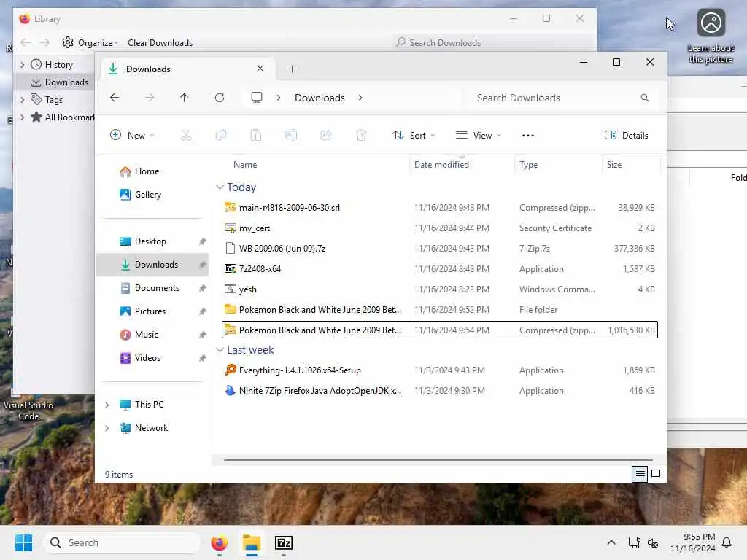Toggle the Details pane button

pos(627,135)
